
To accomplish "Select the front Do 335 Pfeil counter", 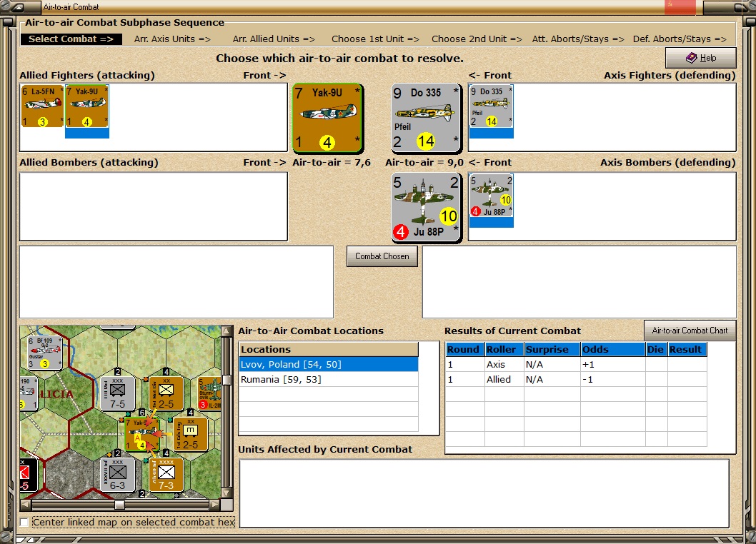I will 426,118.
